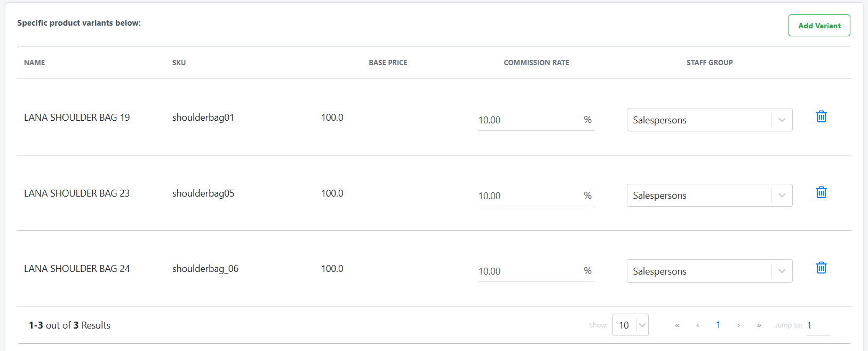
Task: Focus the Jump to page field
Action: [x=818, y=325]
